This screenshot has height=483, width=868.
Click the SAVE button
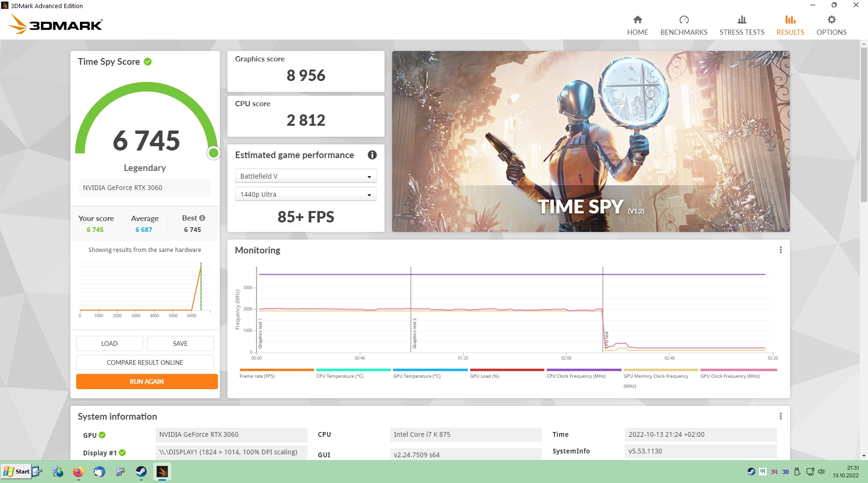pos(180,343)
